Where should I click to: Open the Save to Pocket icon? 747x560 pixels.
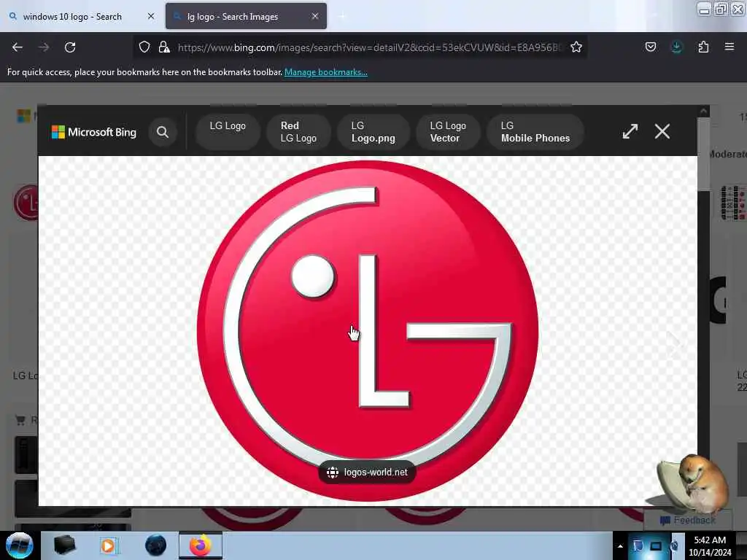coord(650,47)
